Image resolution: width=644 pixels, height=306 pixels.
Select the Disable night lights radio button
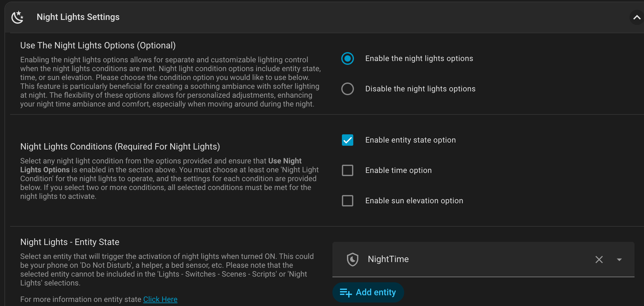(x=347, y=89)
